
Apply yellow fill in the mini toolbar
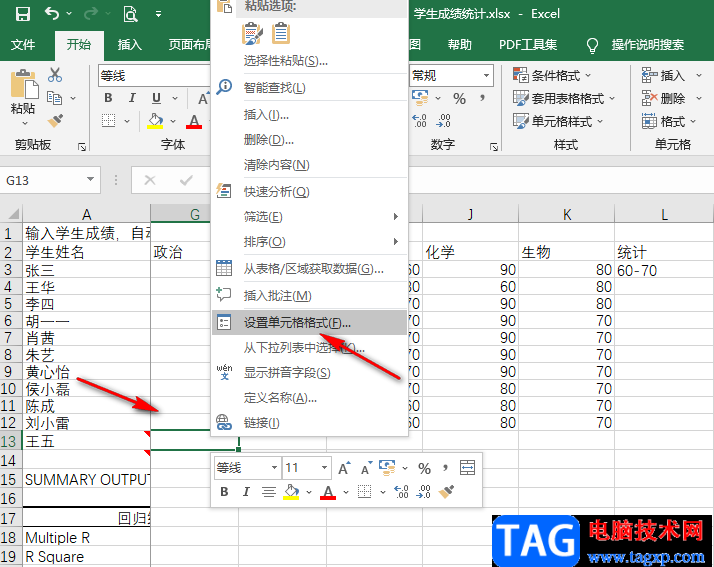click(291, 492)
